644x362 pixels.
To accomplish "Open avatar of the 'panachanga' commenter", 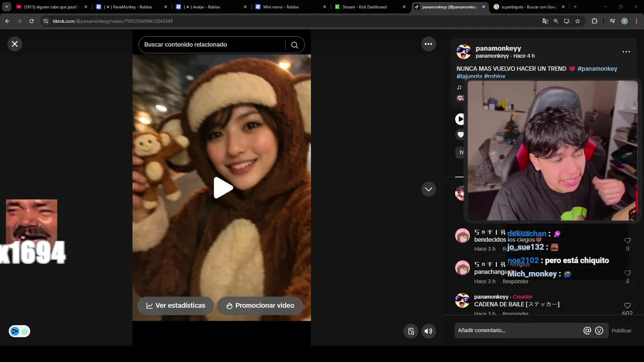I will [x=462, y=267].
